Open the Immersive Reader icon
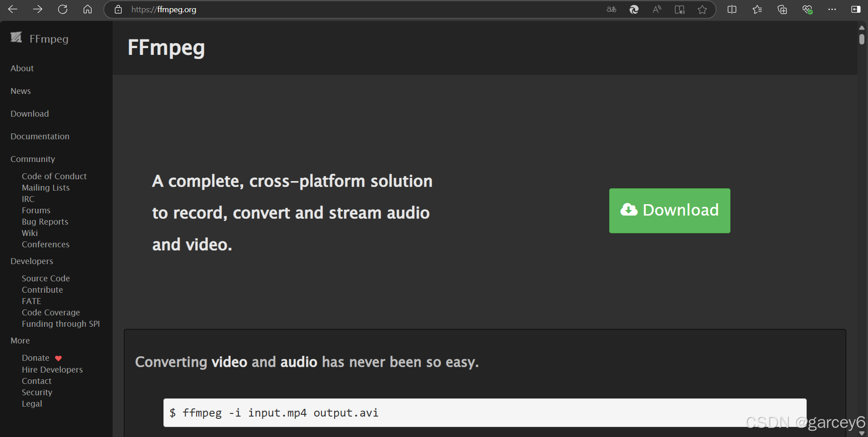 [680, 10]
